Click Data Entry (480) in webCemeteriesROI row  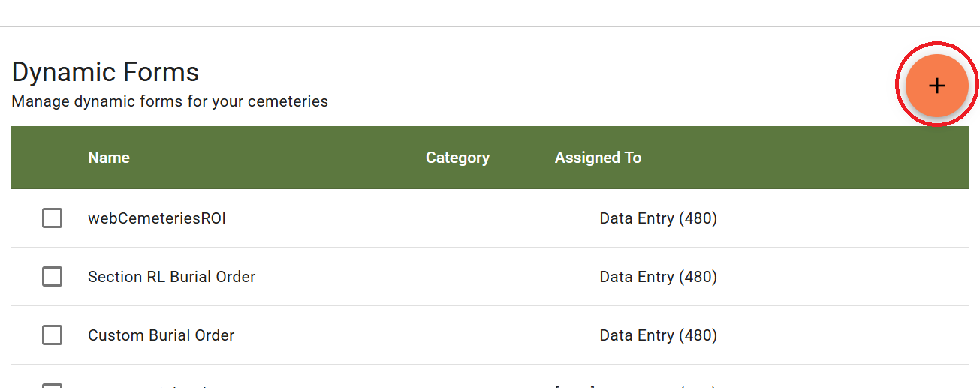(658, 218)
